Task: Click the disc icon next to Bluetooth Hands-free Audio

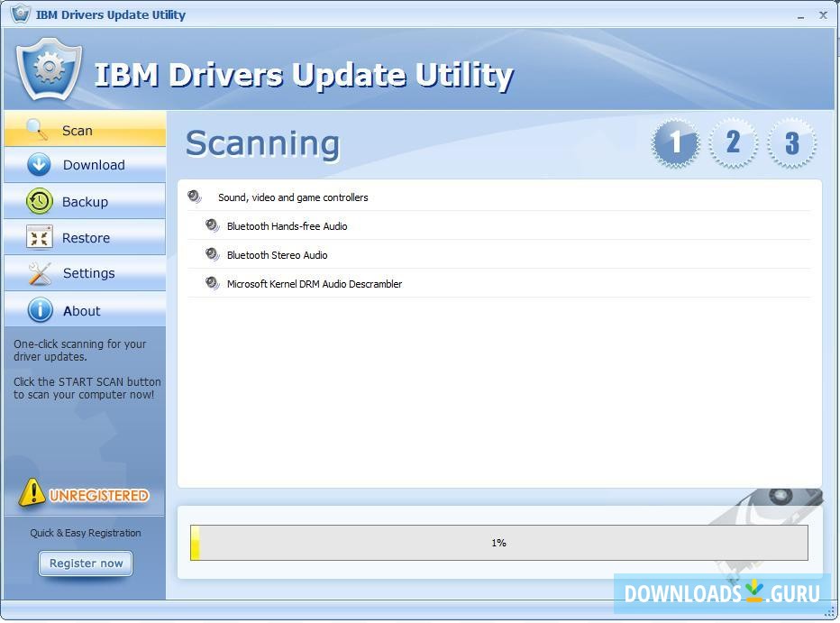Action: [213, 226]
